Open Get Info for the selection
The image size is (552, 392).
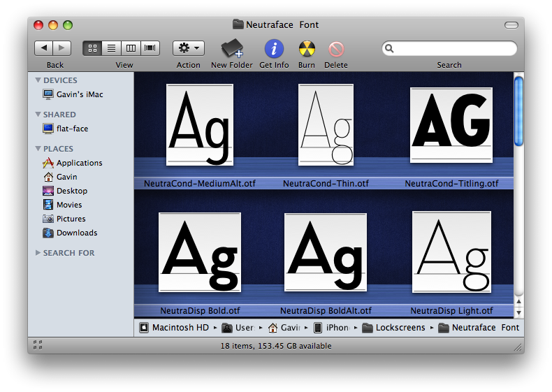(274, 49)
